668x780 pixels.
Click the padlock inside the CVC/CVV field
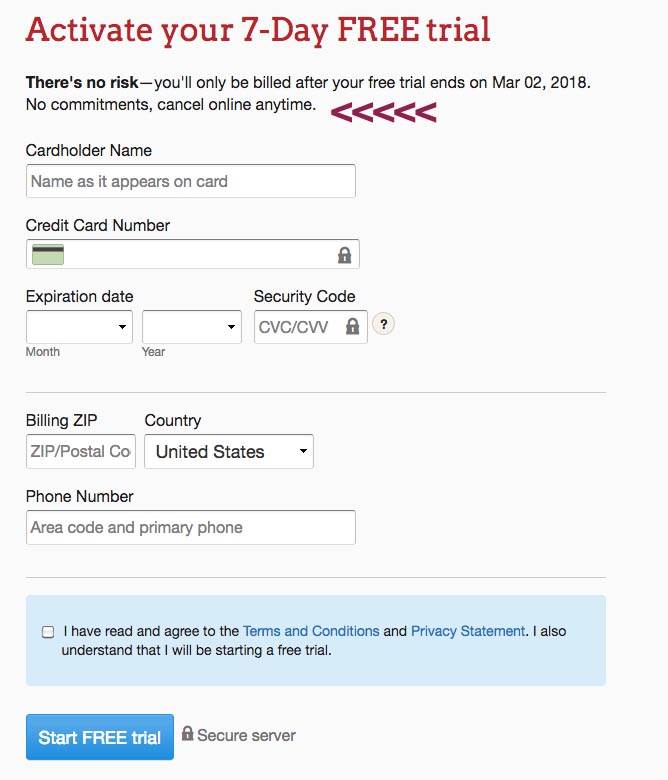352,327
